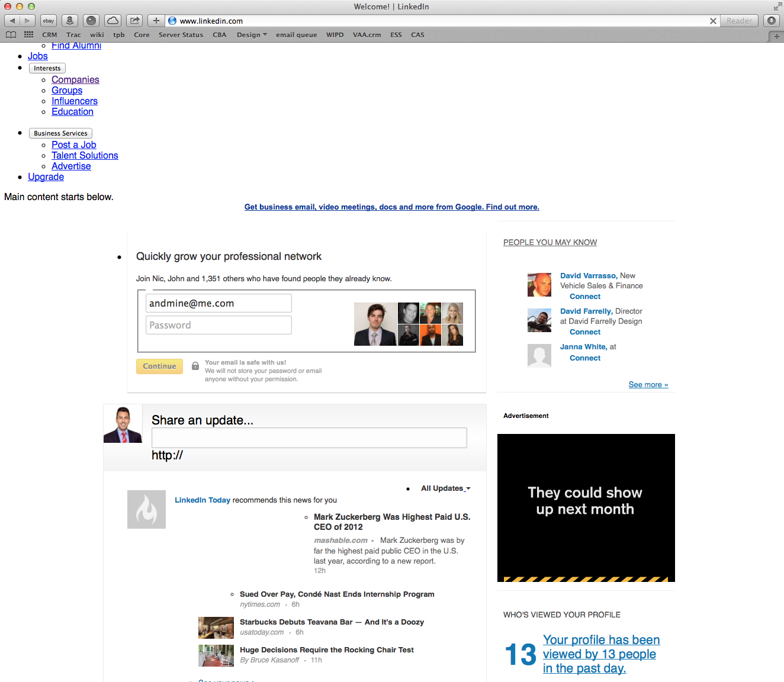Connect with David Varrasso

[x=584, y=296]
